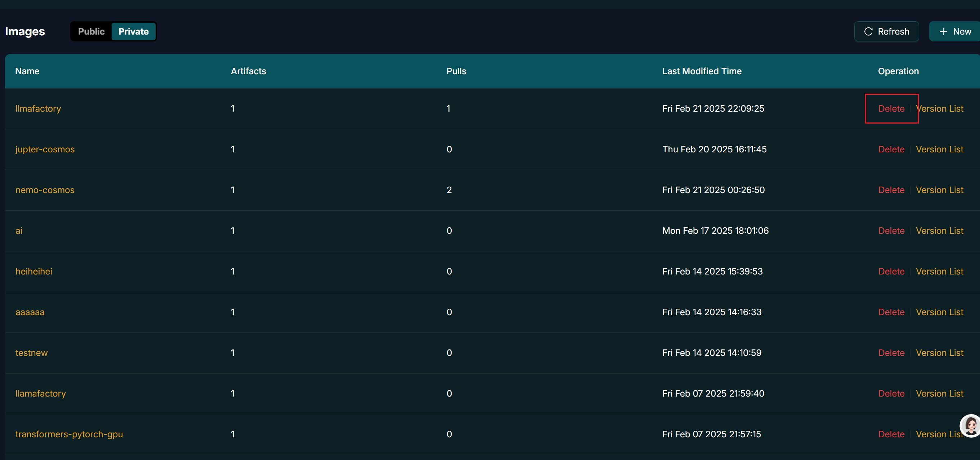Select the Private images tab
Screen dimensions: 980x460
[x=133, y=32]
